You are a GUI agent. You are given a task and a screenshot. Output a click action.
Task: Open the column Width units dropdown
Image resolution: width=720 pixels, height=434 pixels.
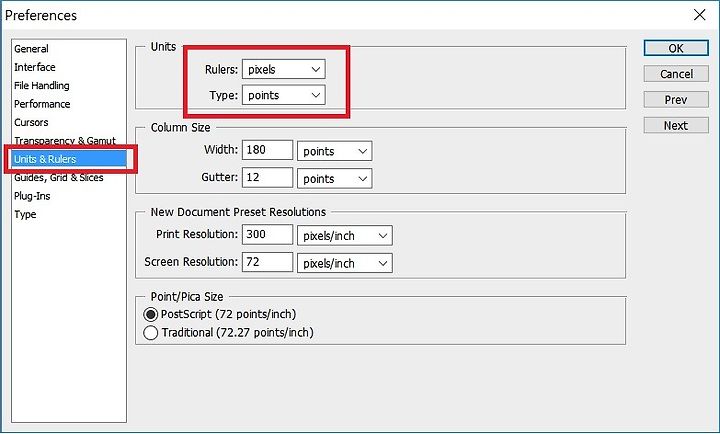click(x=335, y=151)
